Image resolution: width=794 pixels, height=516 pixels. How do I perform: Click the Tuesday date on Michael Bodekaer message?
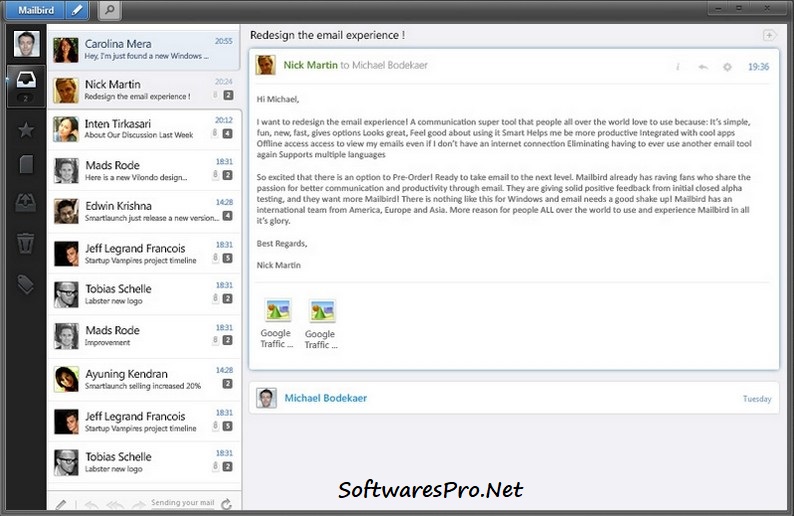pyautogui.click(x=757, y=399)
